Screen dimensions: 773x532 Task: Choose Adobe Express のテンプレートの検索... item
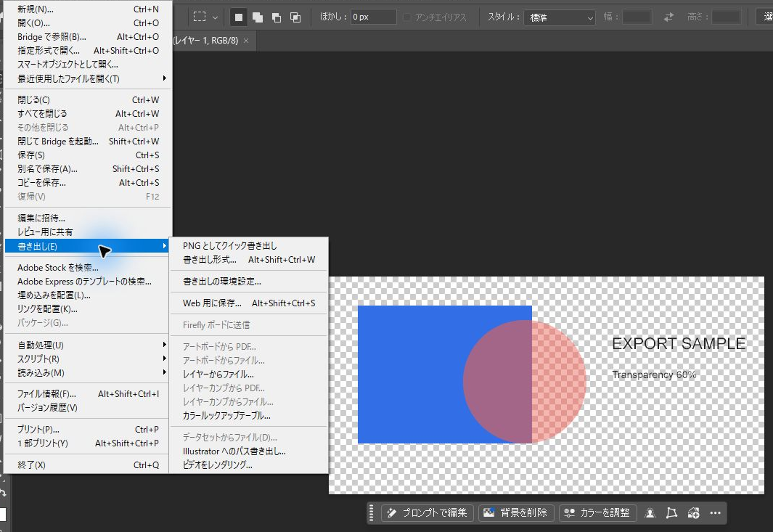88,281
